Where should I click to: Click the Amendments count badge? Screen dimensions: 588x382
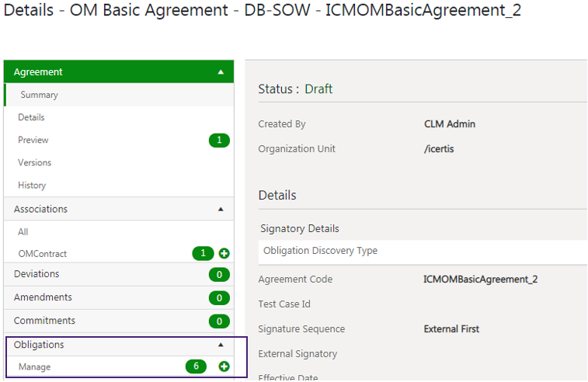click(219, 297)
